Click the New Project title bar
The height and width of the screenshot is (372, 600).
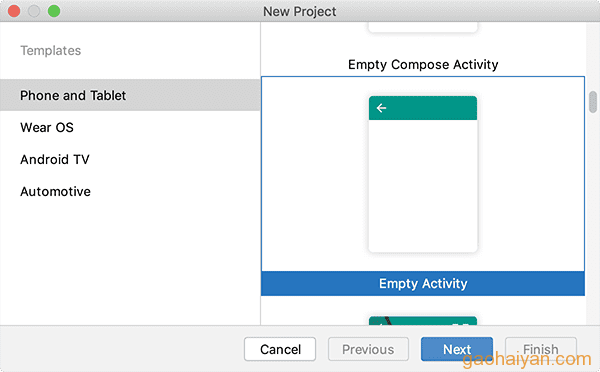pyautogui.click(x=300, y=11)
